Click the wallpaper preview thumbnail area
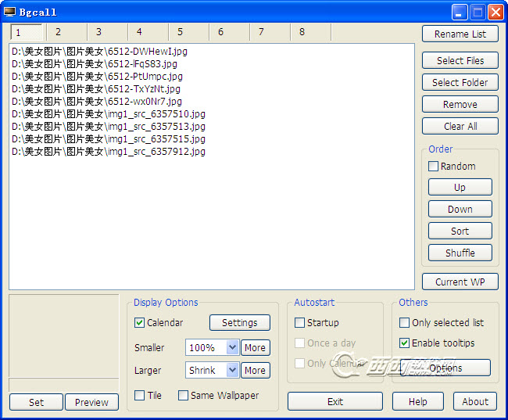Screen dimensions: 508x420 (x=64, y=336)
